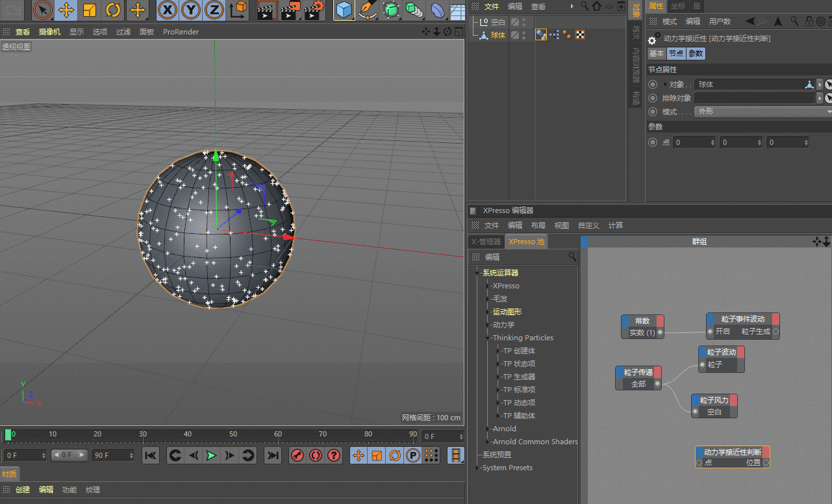
Task: Open the 摄像机 viewport menu
Action: coord(49,32)
